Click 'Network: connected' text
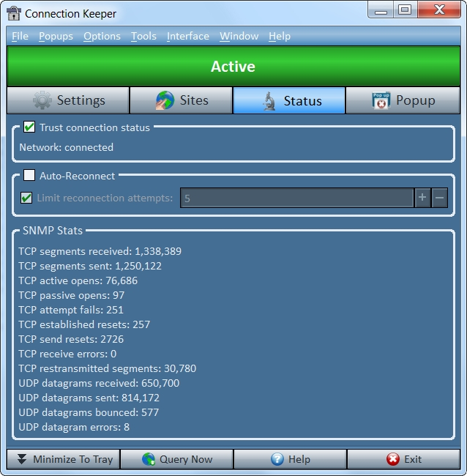The width and height of the screenshot is (467, 476). 66,147
